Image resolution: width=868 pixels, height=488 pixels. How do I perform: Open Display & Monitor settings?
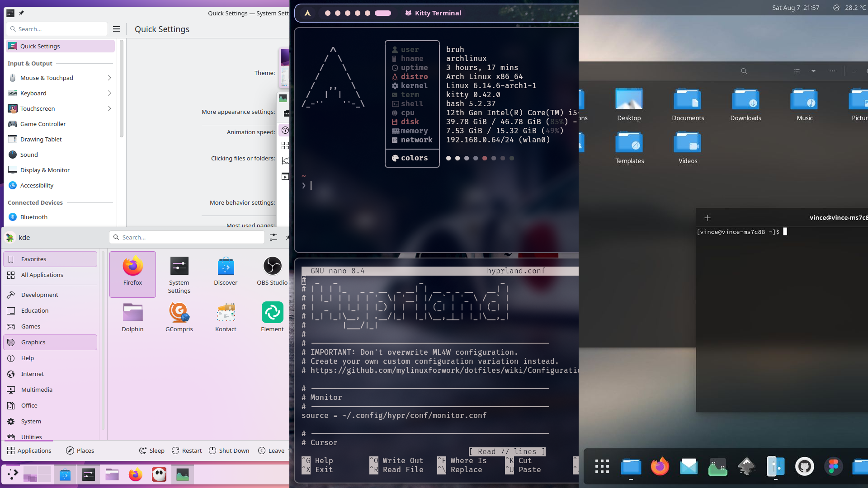point(60,170)
